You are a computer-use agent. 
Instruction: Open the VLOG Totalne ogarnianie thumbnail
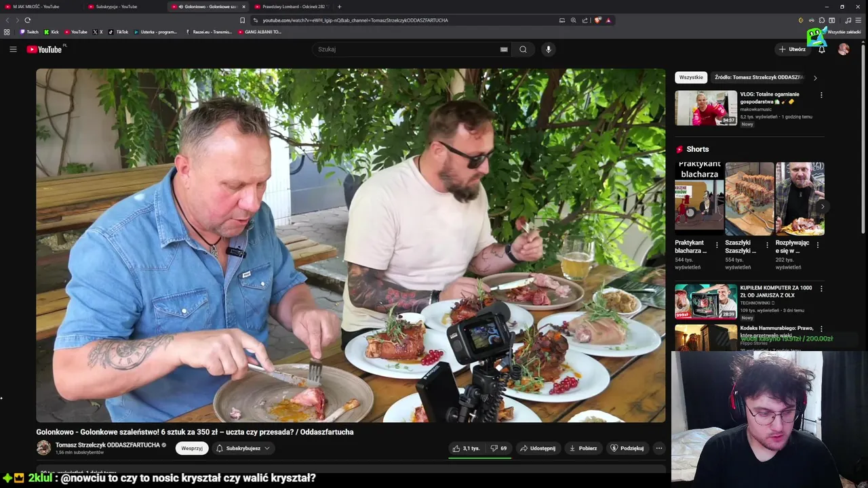point(706,108)
